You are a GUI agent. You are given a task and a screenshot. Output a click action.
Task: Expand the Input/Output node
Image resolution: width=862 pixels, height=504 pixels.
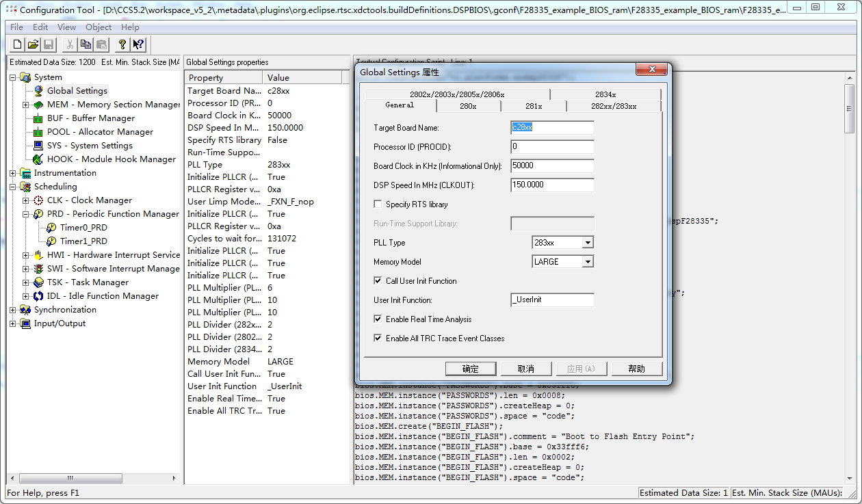point(13,323)
